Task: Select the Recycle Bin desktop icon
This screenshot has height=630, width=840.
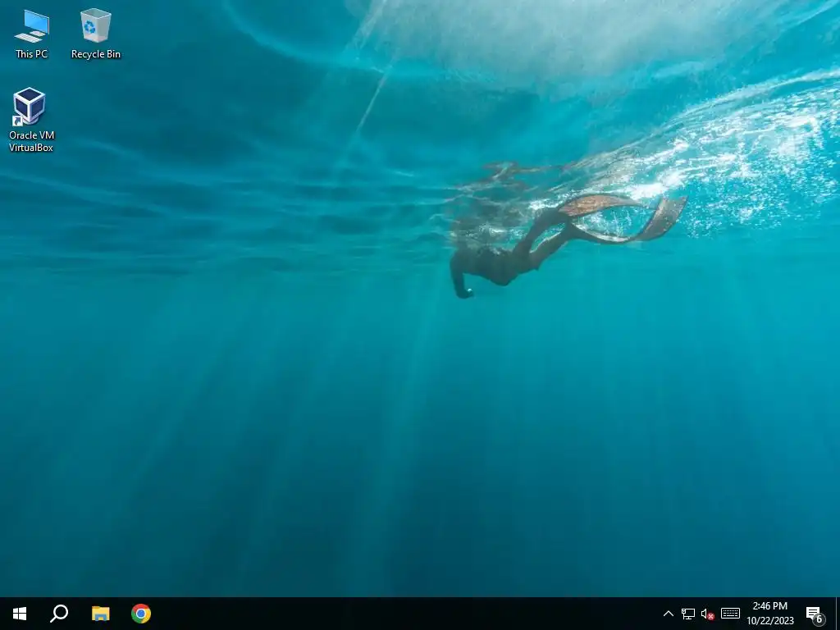Action: 96,34
